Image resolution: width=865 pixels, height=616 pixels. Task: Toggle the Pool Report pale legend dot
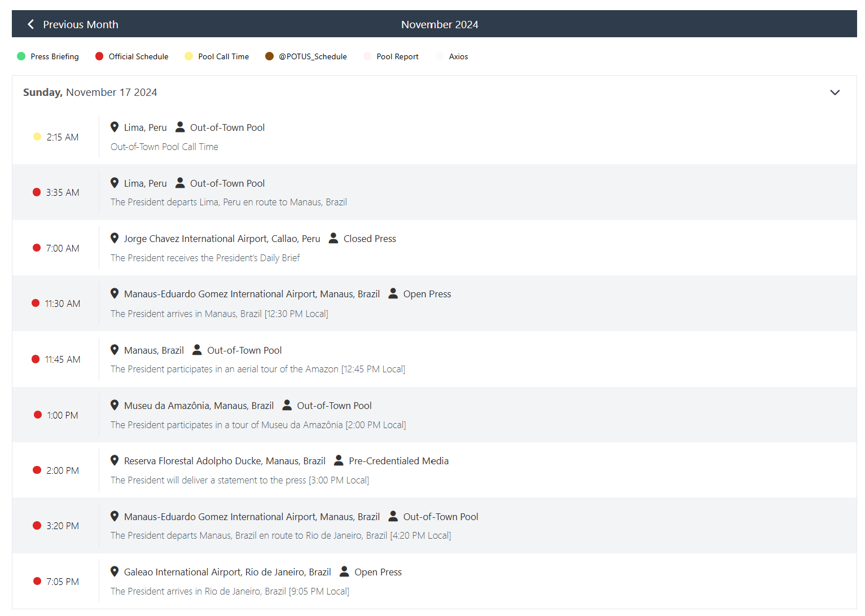pyautogui.click(x=367, y=56)
